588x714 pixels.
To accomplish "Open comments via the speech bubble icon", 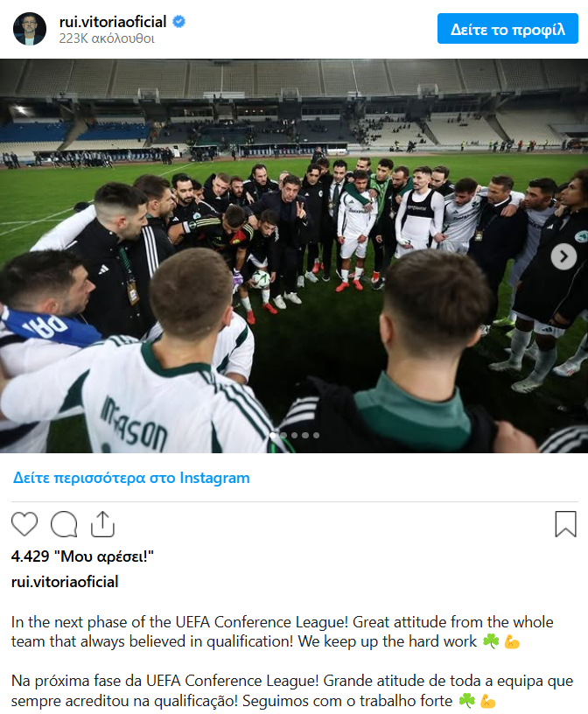I will pyautogui.click(x=64, y=524).
